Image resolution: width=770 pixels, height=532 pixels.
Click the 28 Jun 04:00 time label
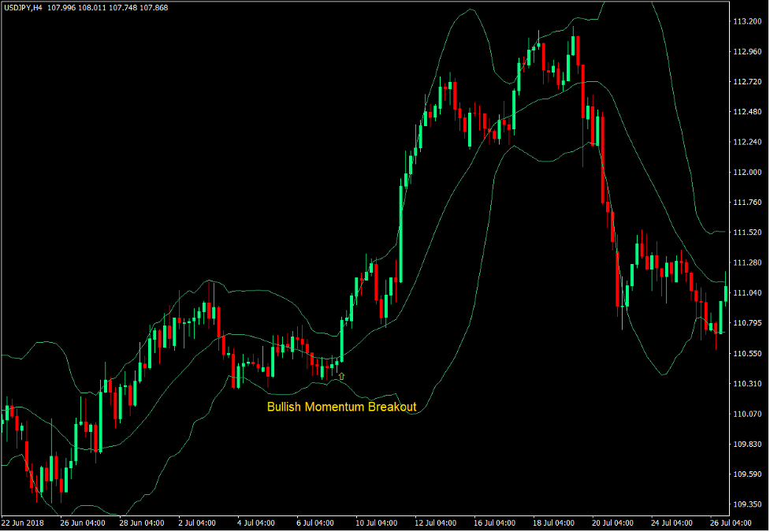[142, 523]
